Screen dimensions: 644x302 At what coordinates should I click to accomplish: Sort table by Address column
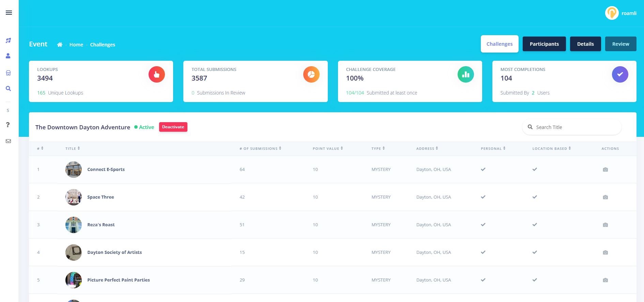coord(427,148)
